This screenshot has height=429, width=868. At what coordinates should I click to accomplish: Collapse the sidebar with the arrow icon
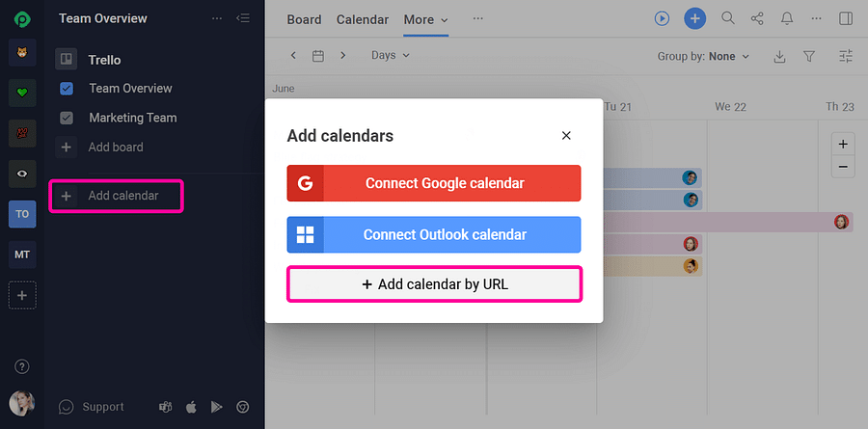pyautogui.click(x=243, y=18)
